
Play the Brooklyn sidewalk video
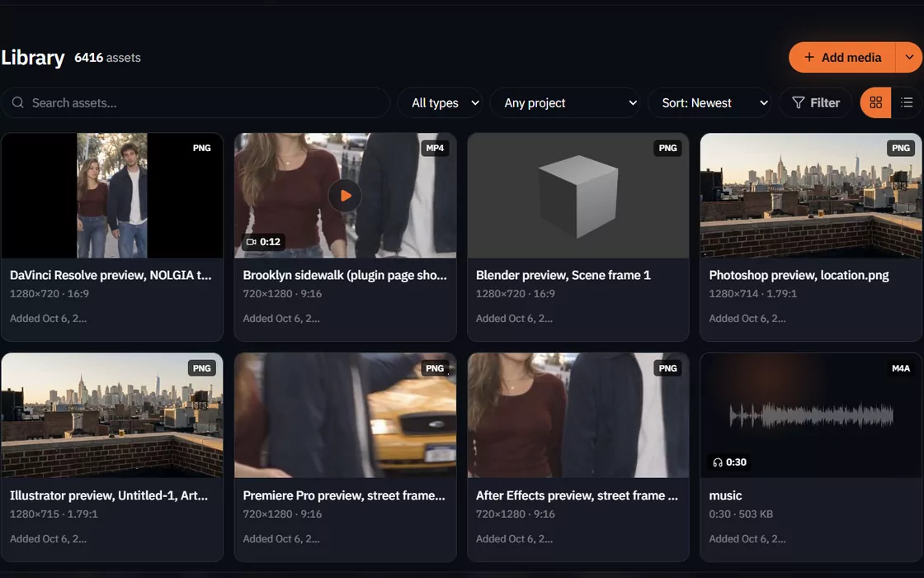click(346, 195)
